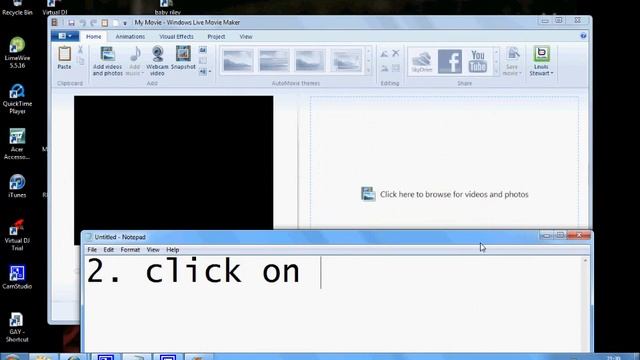The image size is (640, 360).
Task: Select the LimeWire desktop icon
Action: tap(17, 53)
